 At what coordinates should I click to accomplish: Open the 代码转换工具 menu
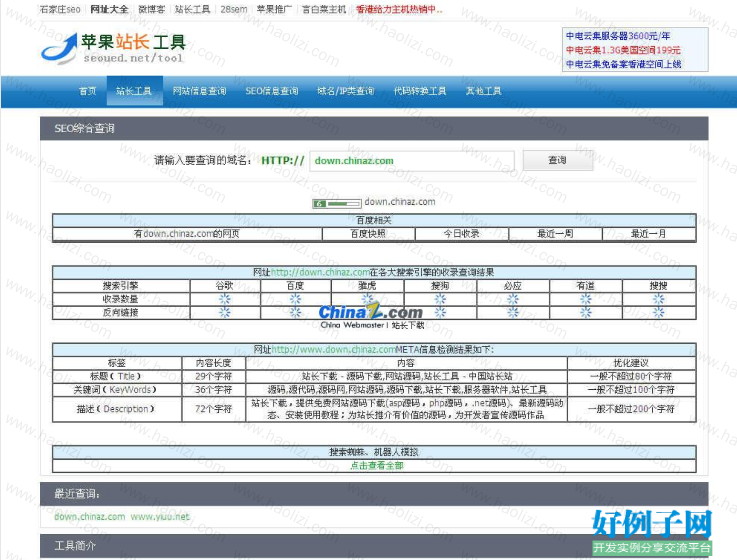click(x=420, y=91)
